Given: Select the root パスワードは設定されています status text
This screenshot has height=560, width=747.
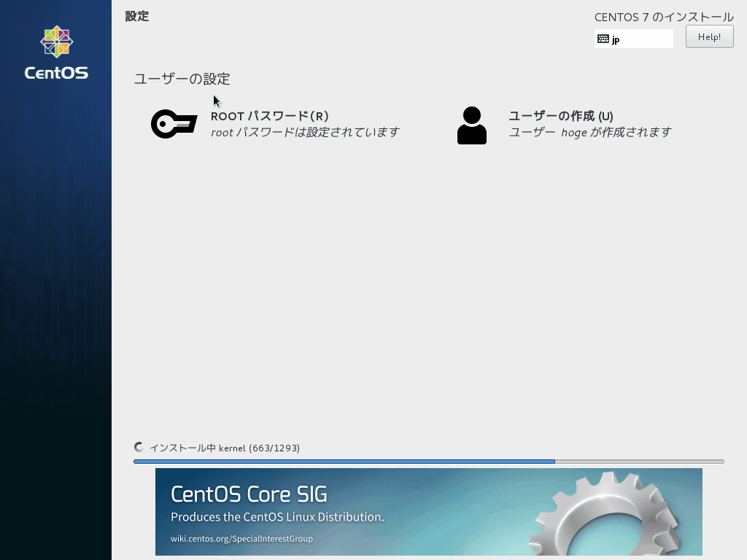Looking at the screenshot, I should pyautogui.click(x=305, y=133).
